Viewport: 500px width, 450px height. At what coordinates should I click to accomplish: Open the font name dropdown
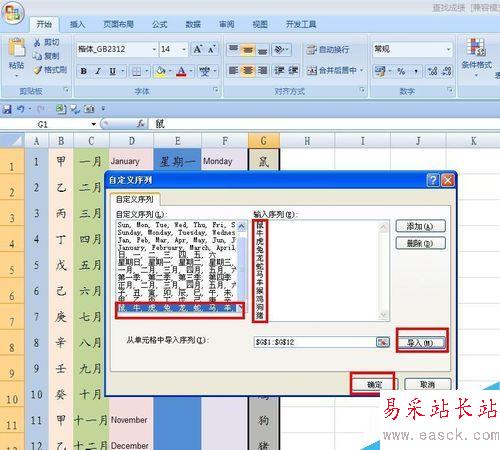tap(154, 50)
